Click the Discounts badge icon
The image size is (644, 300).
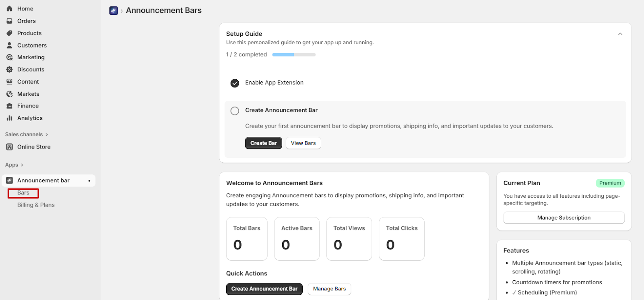tap(9, 70)
